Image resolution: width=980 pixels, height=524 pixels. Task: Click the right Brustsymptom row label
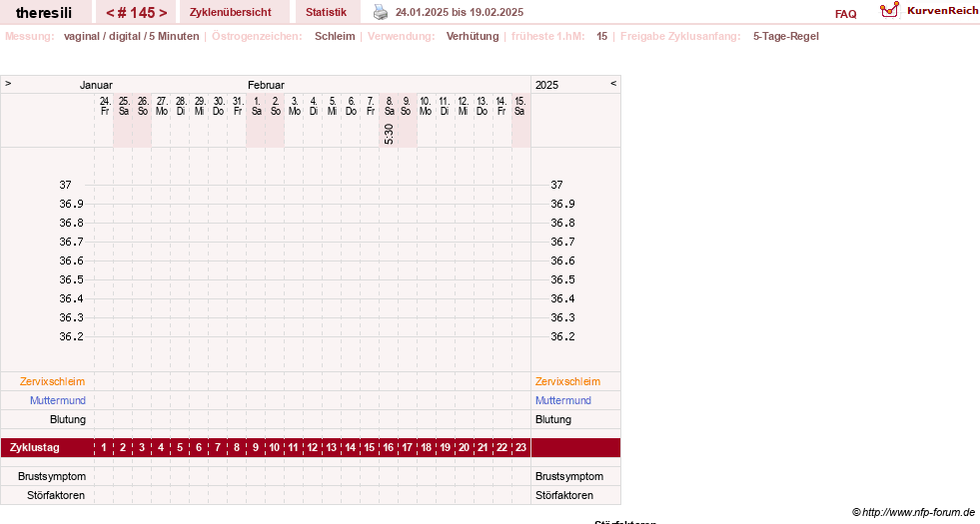pyautogui.click(x=569, y=476)
